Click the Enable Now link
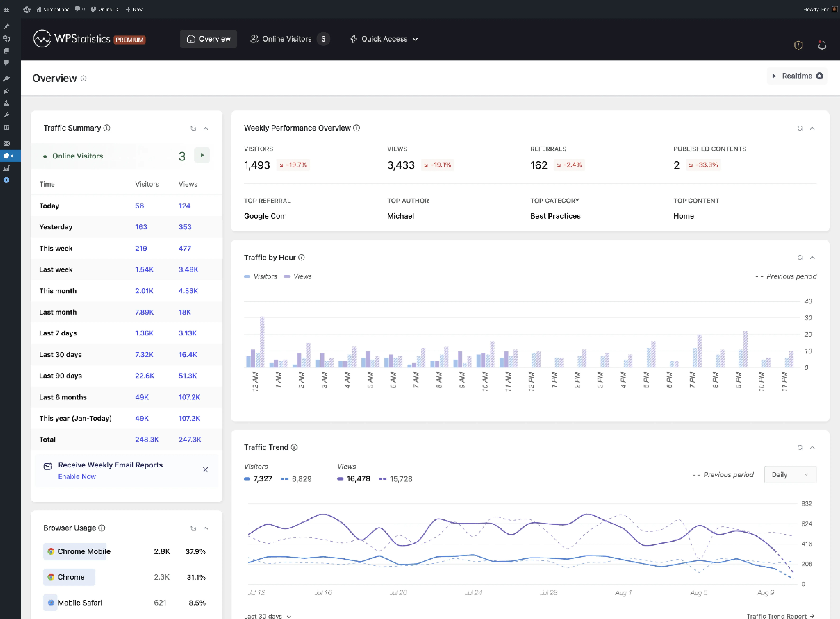Image resolution: width=840 pixels, height=619 pixels. click(x=77, y=477)
